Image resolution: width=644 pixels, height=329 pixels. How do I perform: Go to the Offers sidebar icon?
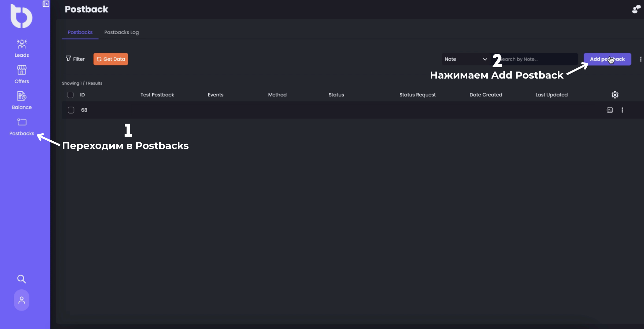[x=22, y=70]
